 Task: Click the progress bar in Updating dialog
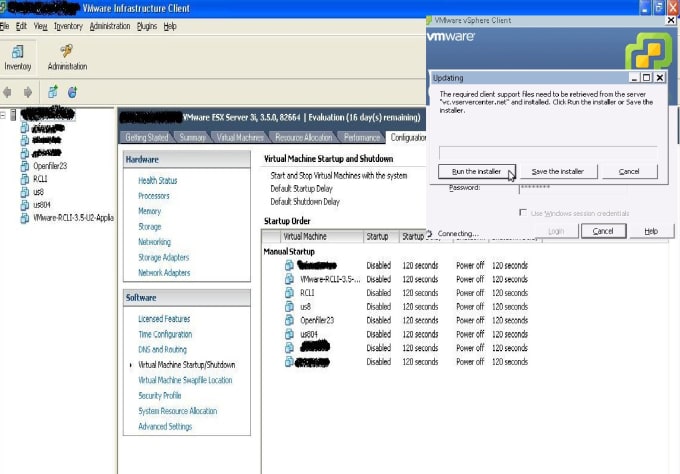click(548, 153)
